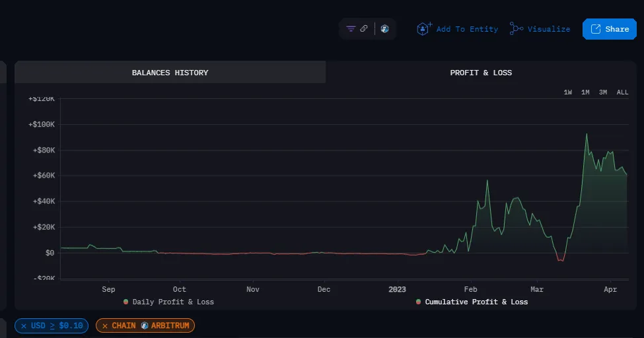Click the Visualize graph icon
This screenshot has width=644, height=338.
pyautogui.click(x=517, y=29)
